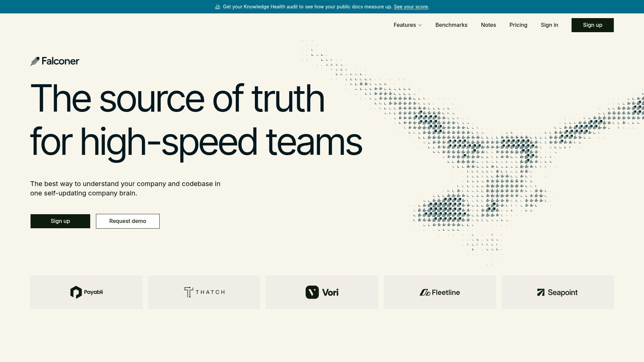Click the Sign up button in header

tap(593, 25)
